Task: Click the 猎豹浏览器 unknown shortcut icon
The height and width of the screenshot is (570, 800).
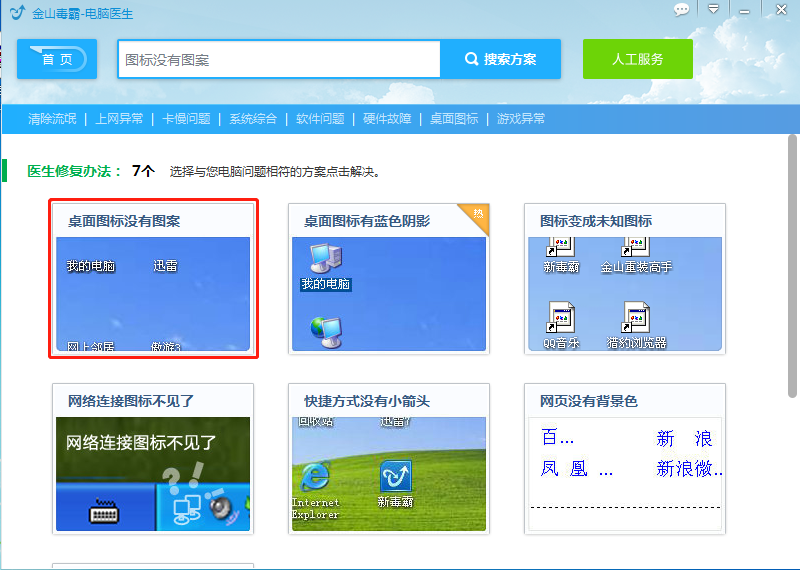Action: click(x=636, y=317)
